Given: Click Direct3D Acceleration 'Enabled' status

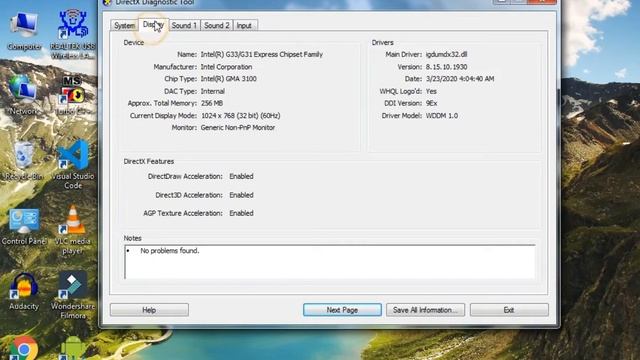Looking at the screenshot, I should click(x=241, y=195).
